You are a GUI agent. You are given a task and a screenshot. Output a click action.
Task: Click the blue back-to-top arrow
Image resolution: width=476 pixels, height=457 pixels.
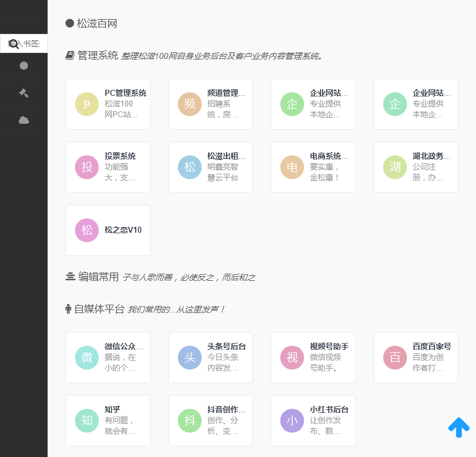tap(459, 427)
